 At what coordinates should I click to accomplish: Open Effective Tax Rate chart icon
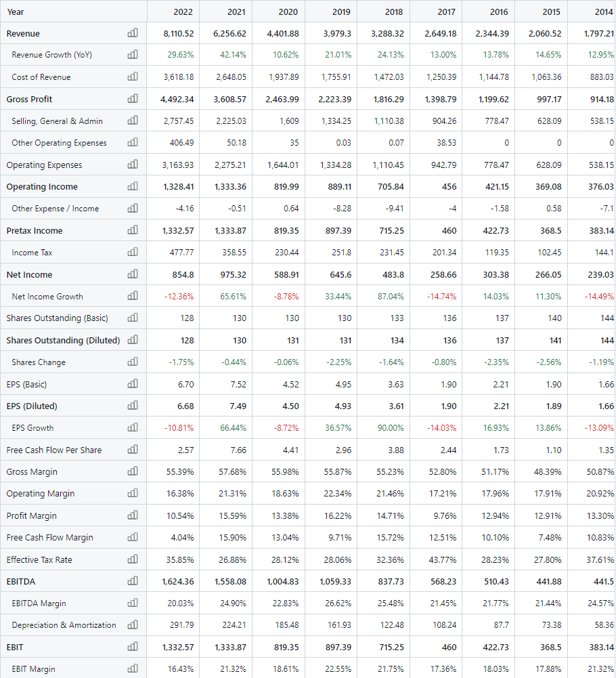[133, 559]
